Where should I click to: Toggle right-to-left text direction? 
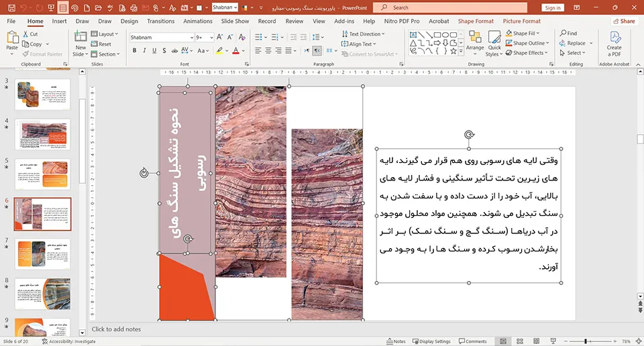(317, 50)
